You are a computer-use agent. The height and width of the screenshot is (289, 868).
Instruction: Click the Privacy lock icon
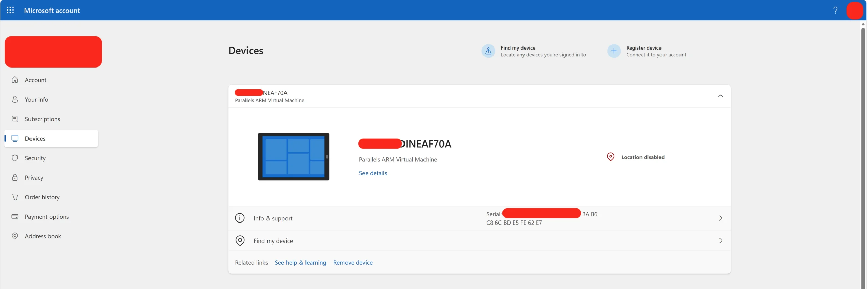click(x=15, y=177)
